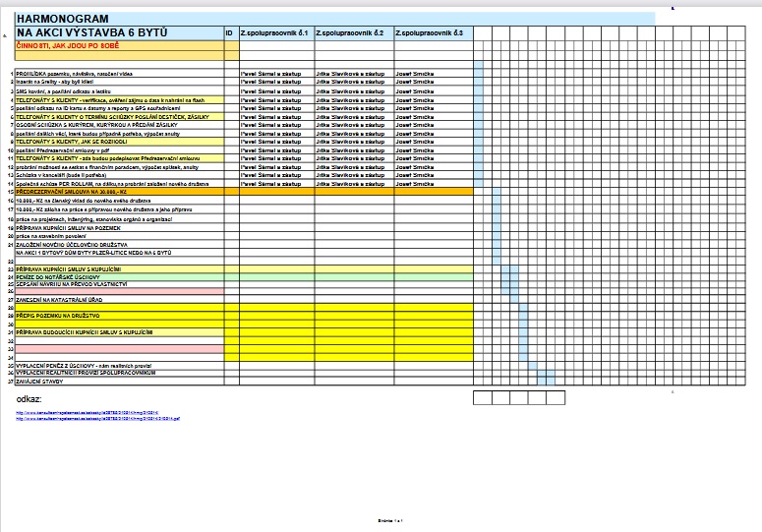
Task: Click row 18 'práce na projektech, inženýring' cell
Action: click(120, 219)
